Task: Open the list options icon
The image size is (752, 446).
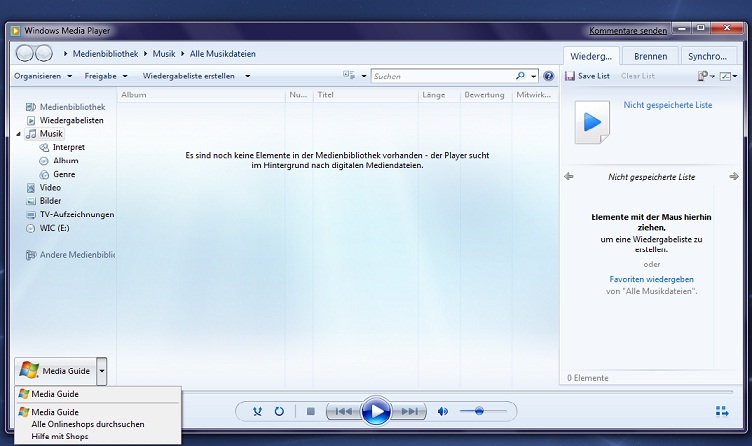Action: point(727,76)
